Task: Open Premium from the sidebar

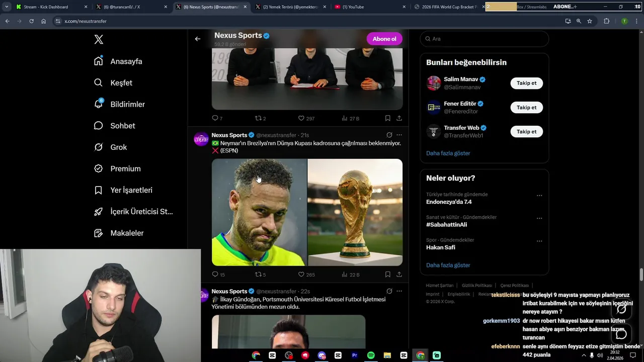Action: click(117, 169)
